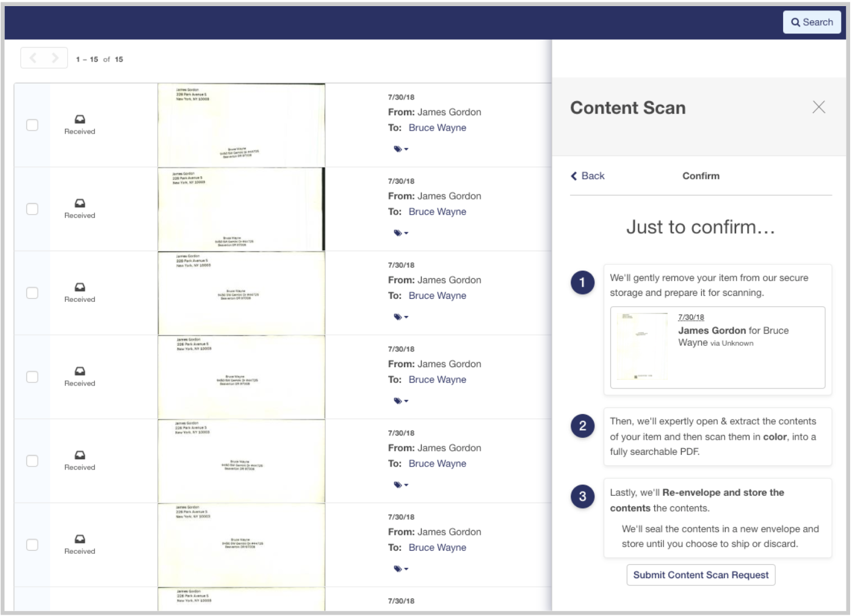The height and width of the screenshot is (616, 852).
Task: Follow the Bruce Wayne link in the fourth row
Action: click(x=437, y=379)
